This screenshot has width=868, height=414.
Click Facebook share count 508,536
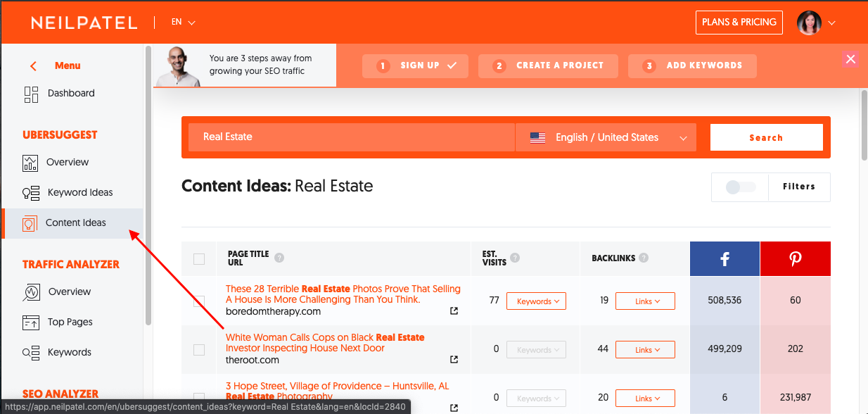(x=725, y=301)
